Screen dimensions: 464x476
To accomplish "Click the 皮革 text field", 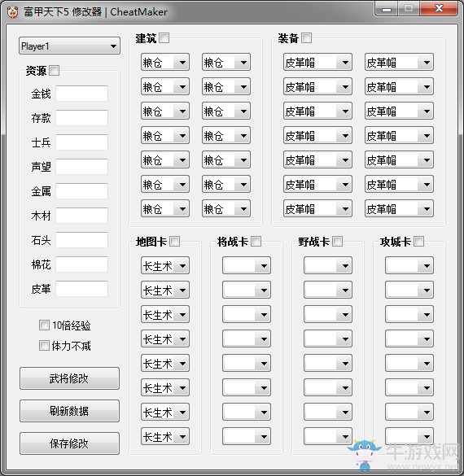I will (81, 289).
